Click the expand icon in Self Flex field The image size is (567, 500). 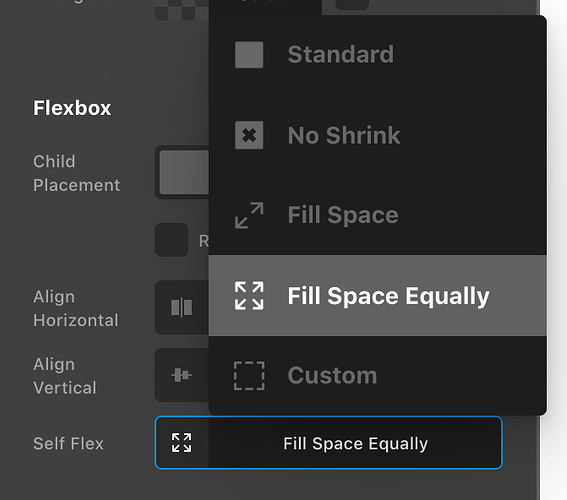tap(182, 443)
